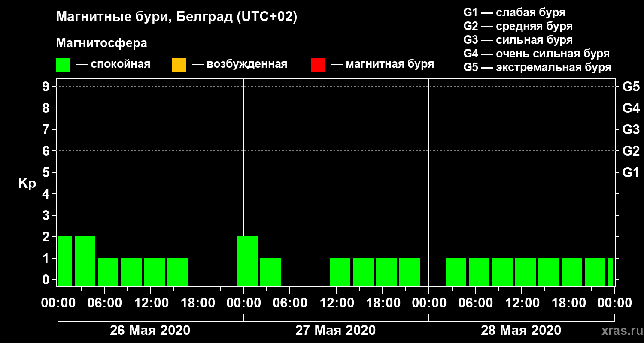The image size is (644, 343).
Task: Click the right-axis 'G4' level label
Action: [631, 108]
